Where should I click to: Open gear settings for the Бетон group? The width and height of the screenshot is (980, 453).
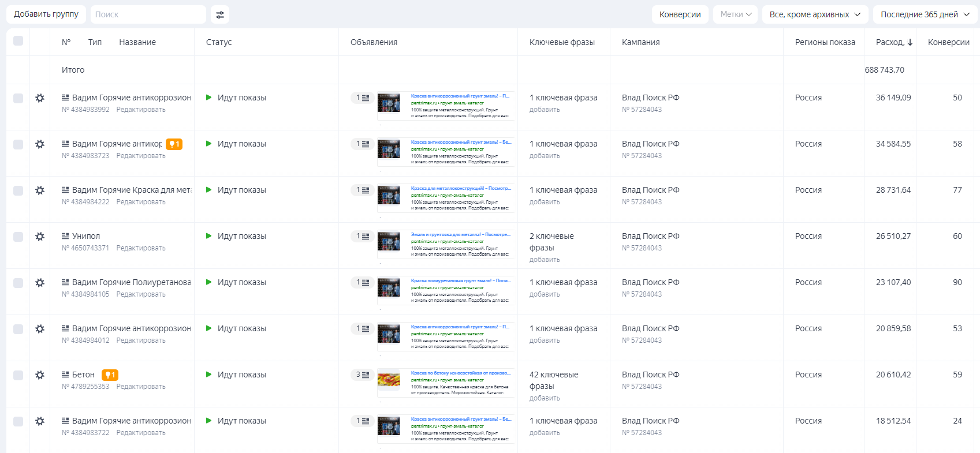40,375
